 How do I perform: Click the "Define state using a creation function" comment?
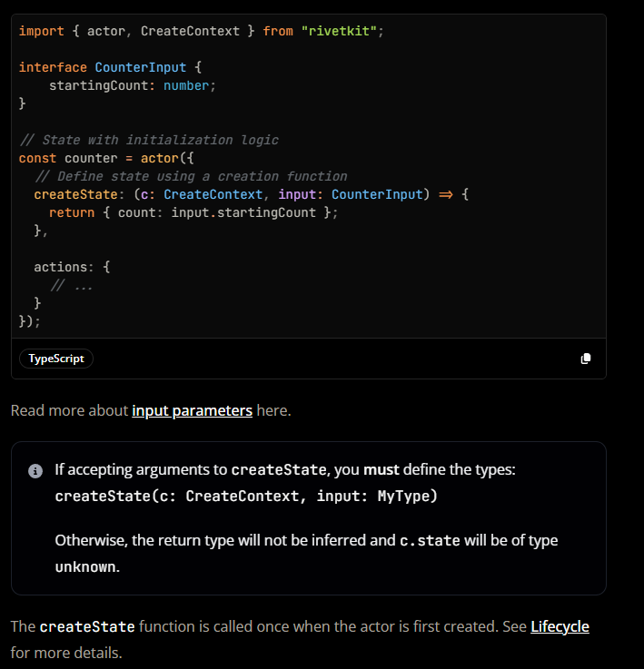pyautogui.click(x=190, y=176)
